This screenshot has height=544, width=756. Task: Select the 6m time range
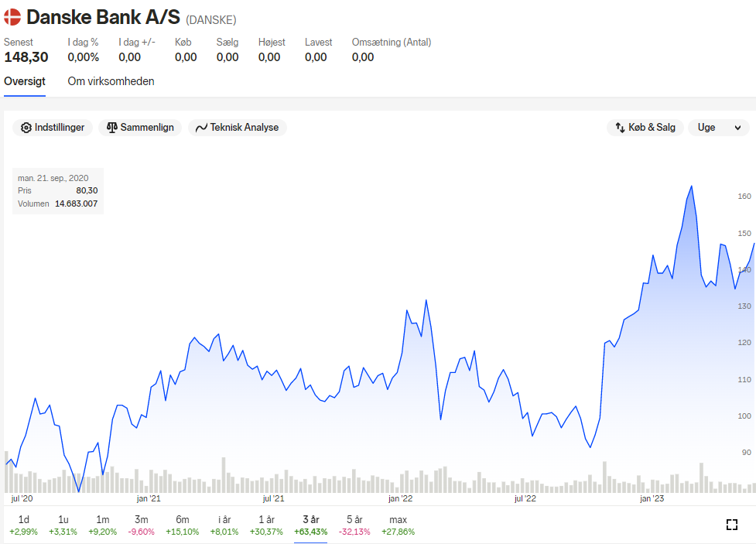pos(183,525)
